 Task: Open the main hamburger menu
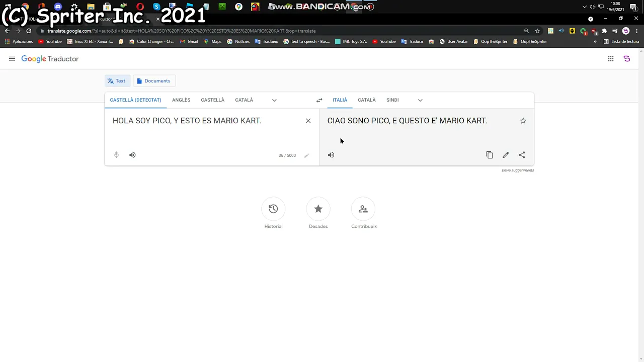point(12,59)
